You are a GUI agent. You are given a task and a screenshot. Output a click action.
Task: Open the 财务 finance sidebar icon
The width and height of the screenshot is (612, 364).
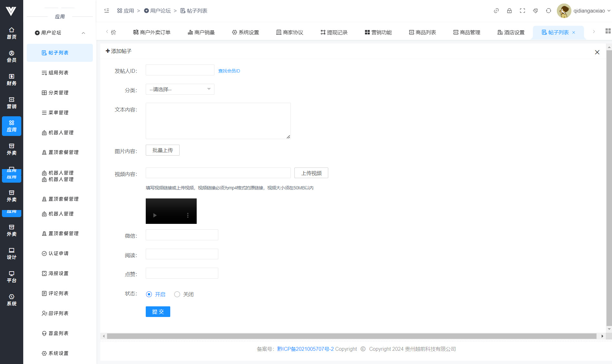(x=12, y=80)
